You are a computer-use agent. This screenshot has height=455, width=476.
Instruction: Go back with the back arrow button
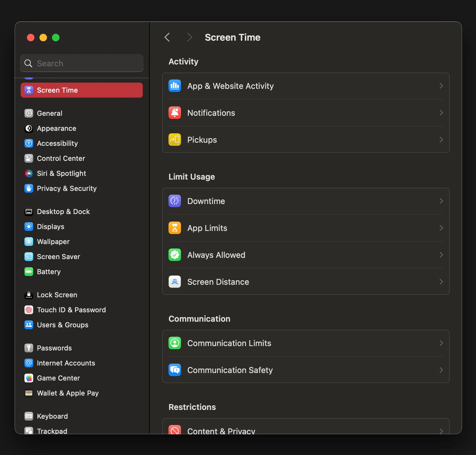click(x=167, y=37)
